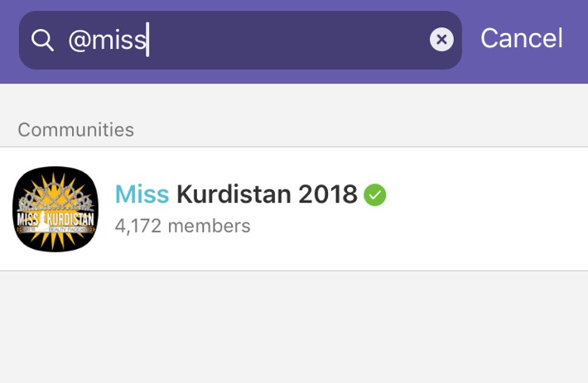Open the Miss Kurdistan 2018 community

click(248, 209)
